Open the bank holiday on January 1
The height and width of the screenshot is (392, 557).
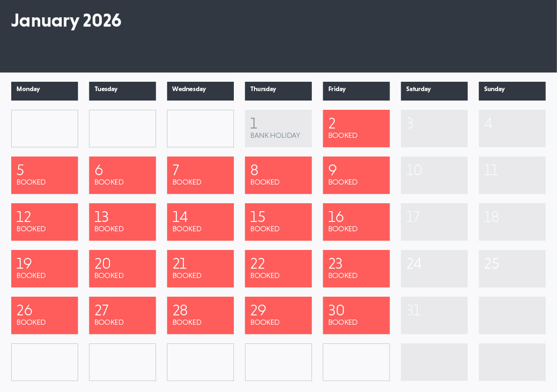(278, 128)
